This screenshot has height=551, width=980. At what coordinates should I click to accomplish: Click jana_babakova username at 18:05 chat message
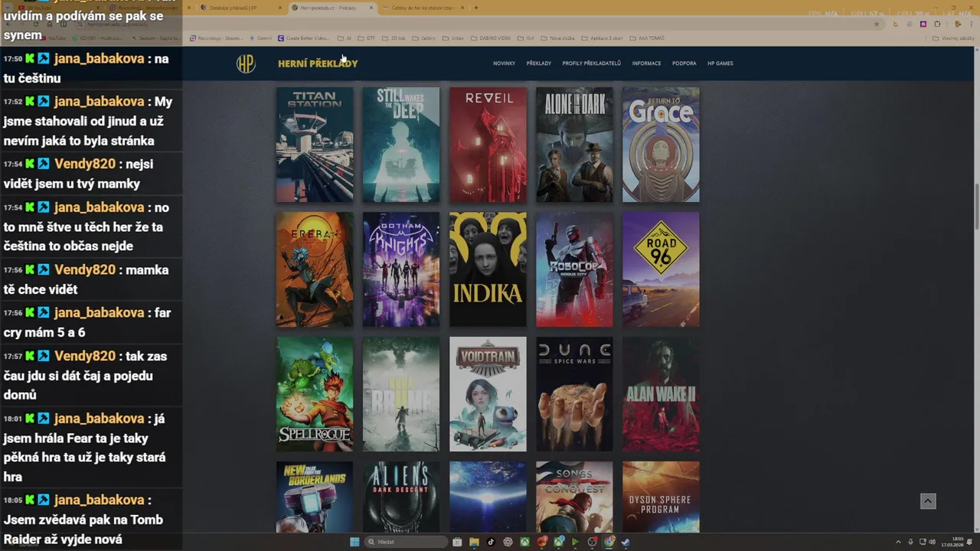[x=99, y=500]
